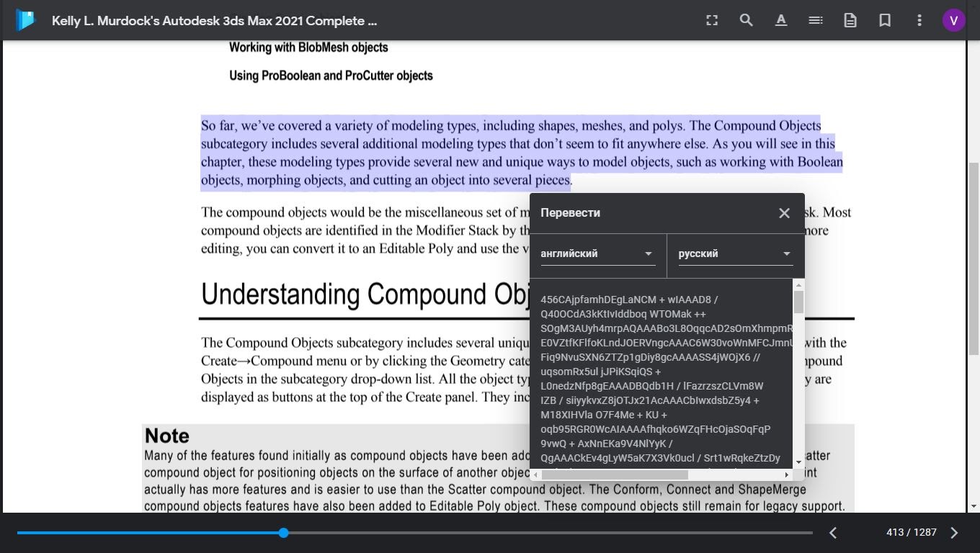This screenshot has width=980, height=553.
Task: Click the 'The compound objects would be' paragraph
Action: 365,230
